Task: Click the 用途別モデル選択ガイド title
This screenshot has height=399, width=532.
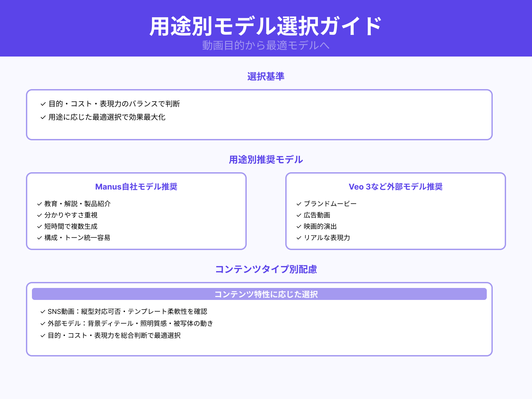Action: (x=266, y=25)
